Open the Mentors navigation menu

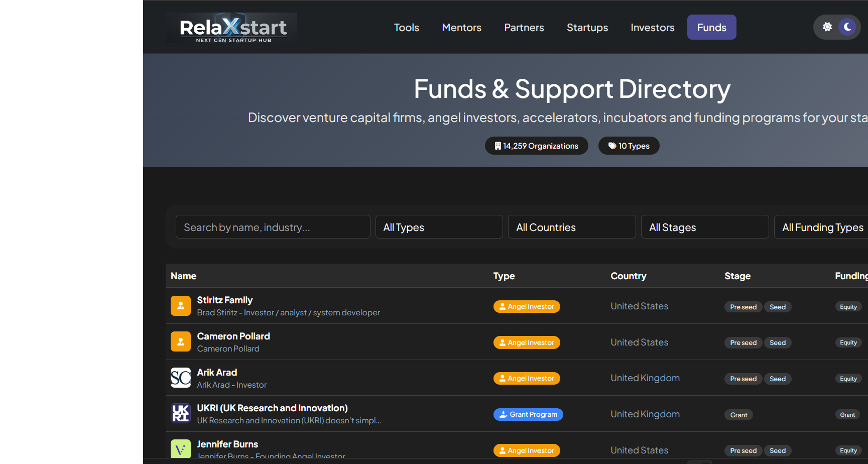pyautogui.click(x=461, y=27)
